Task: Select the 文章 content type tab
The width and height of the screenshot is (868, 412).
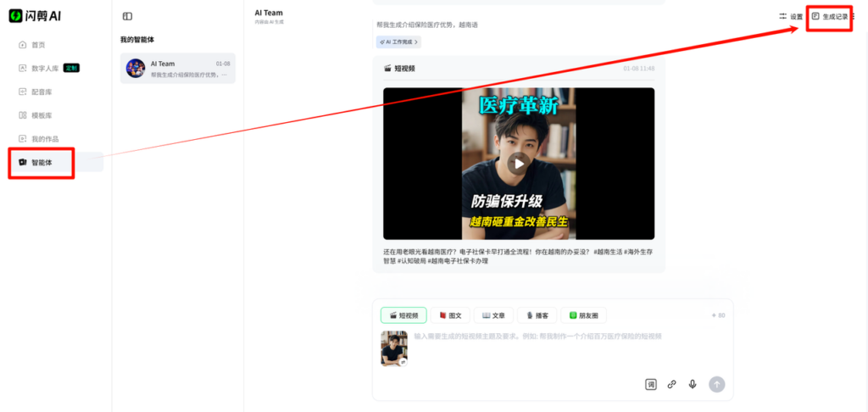Action: click(x=493, y=315)
